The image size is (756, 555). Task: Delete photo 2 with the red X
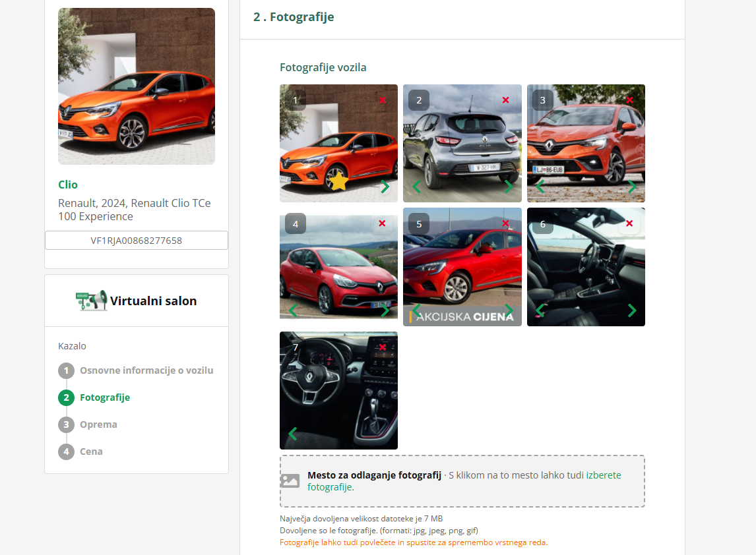506,100
